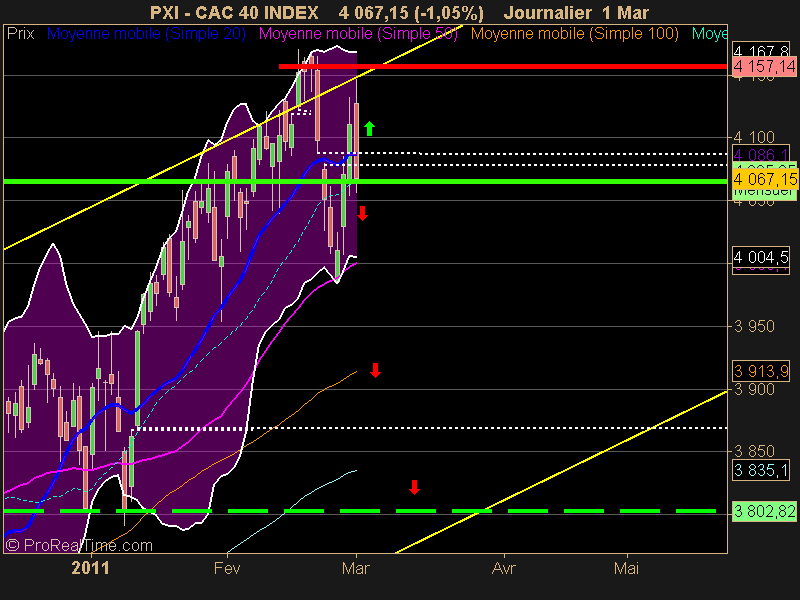Screen dimensions: 800x600
Task: Select the Prix legend entry
Action: pyautogui.click(x=20, y=34)
